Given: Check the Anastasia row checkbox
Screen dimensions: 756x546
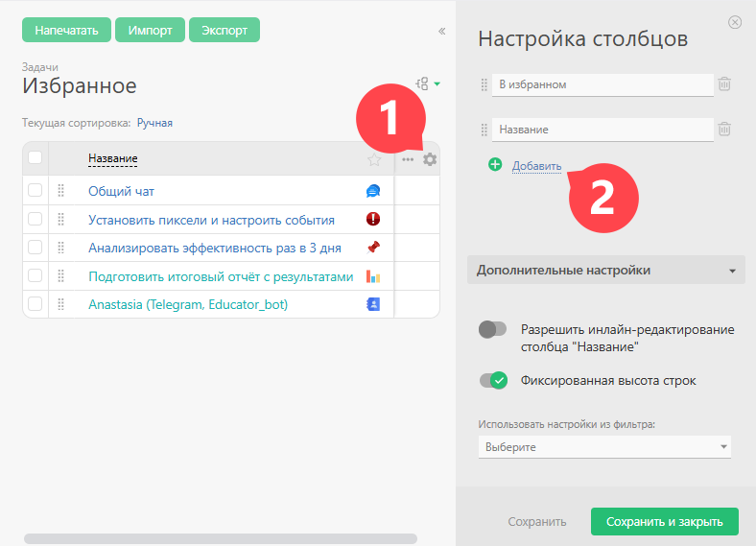Looking at the screenshot, I should click(35, 304).
